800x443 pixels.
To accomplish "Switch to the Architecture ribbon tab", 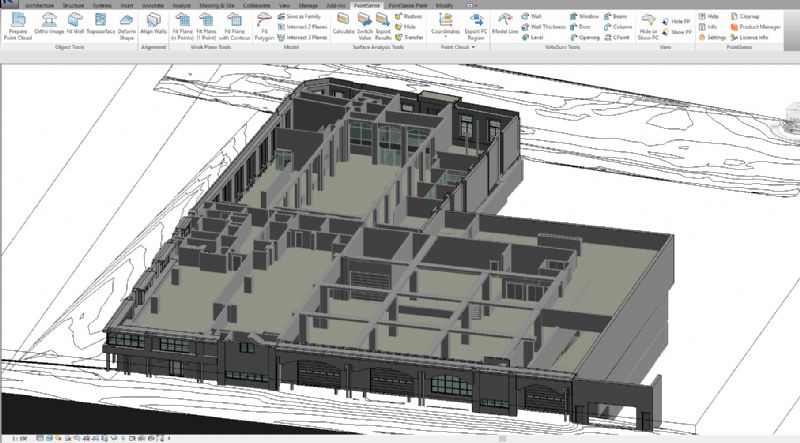I will point(39,5).
